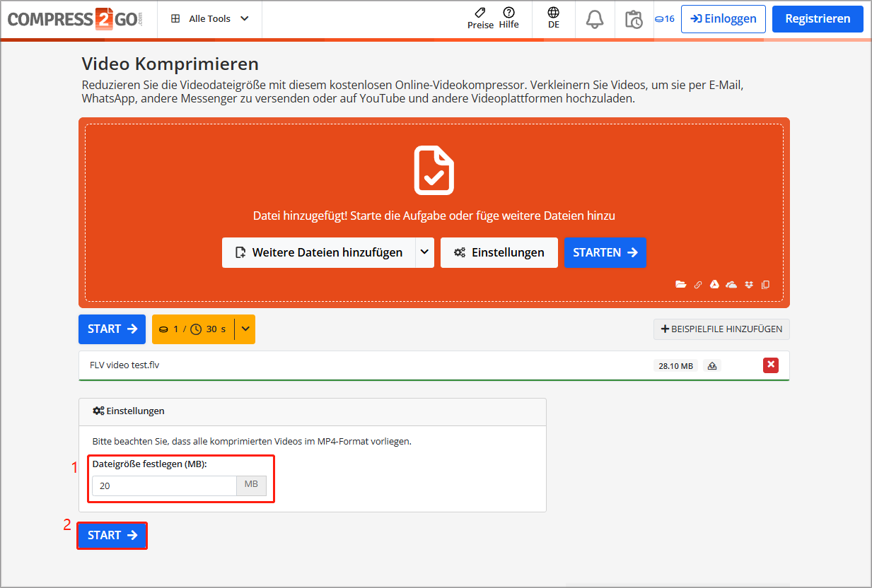The width and height of the screenshot is (872, 588).
Task: Paste a file from the clipboard icon
Action: click(x=765, y=285)
